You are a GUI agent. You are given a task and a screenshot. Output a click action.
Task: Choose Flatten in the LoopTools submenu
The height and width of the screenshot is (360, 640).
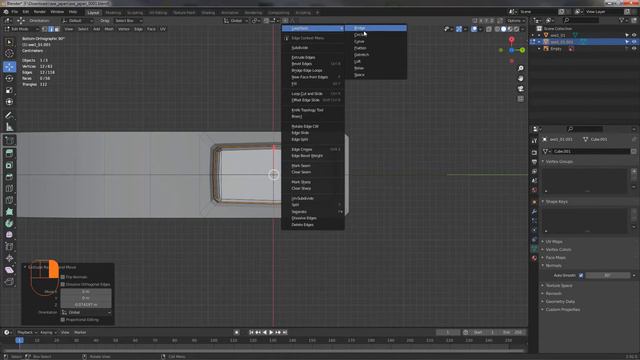pyautogui.click(x=376, y=48)
